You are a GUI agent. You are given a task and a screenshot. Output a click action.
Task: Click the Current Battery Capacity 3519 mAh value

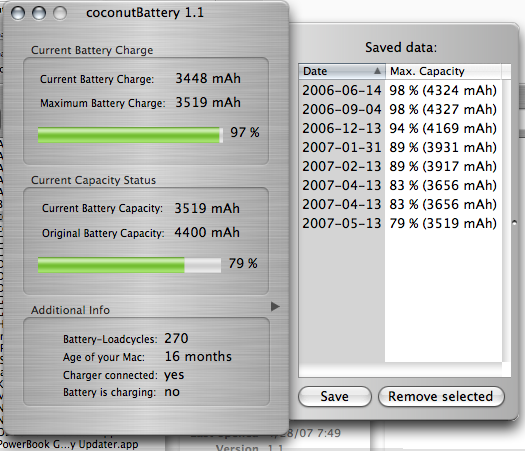pyautogui.click(x=207, y=208)
